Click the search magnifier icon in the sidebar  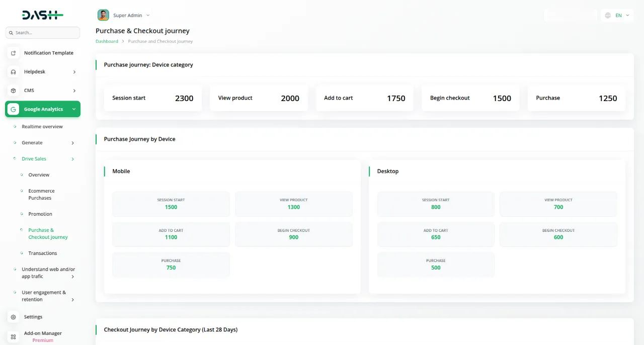pyautogui.click(x=11, y=32)
